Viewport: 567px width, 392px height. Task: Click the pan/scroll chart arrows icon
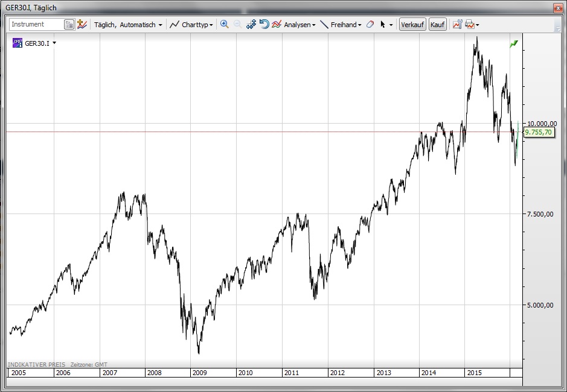(251, 24)
